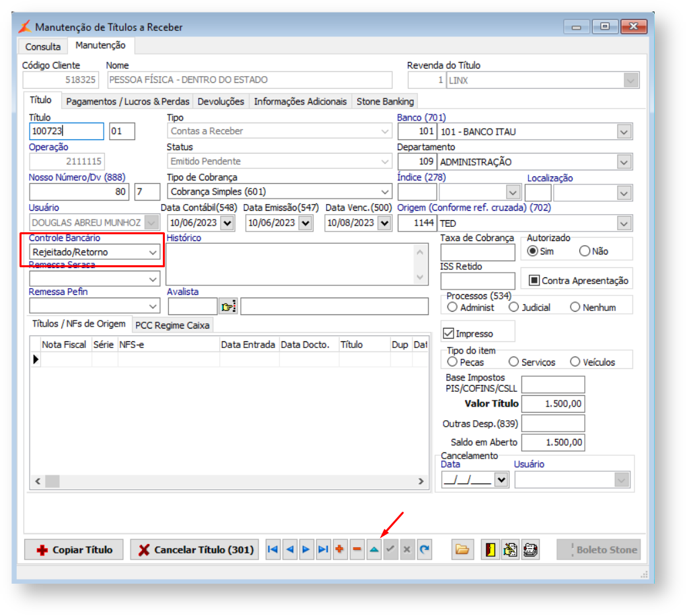Open Stone Banking tab
The height and width of the screenshot is (616, 687).
point(385,102)
